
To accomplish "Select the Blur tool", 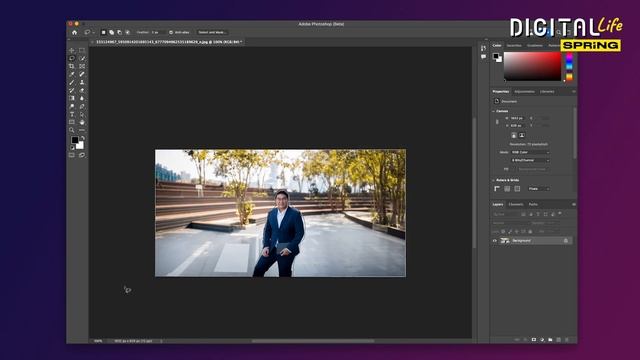I will (82, 98).
